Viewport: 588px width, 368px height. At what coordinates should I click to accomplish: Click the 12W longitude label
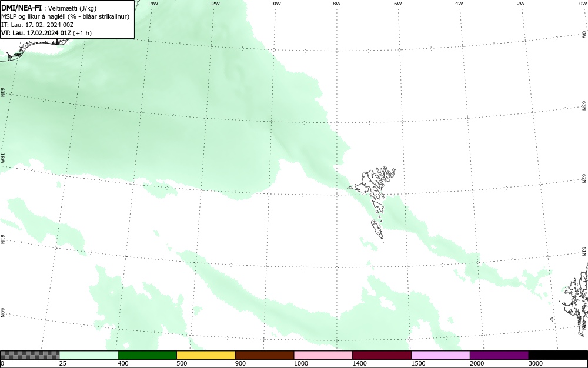[x=215, y=4]
